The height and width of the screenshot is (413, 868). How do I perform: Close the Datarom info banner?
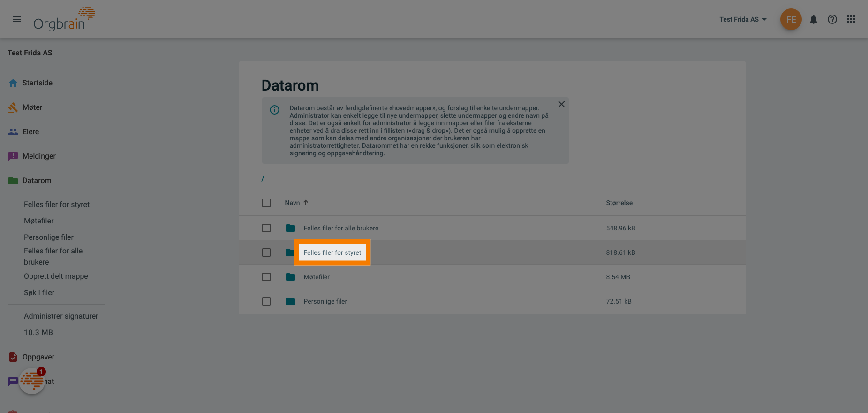[x=561, y=104]
